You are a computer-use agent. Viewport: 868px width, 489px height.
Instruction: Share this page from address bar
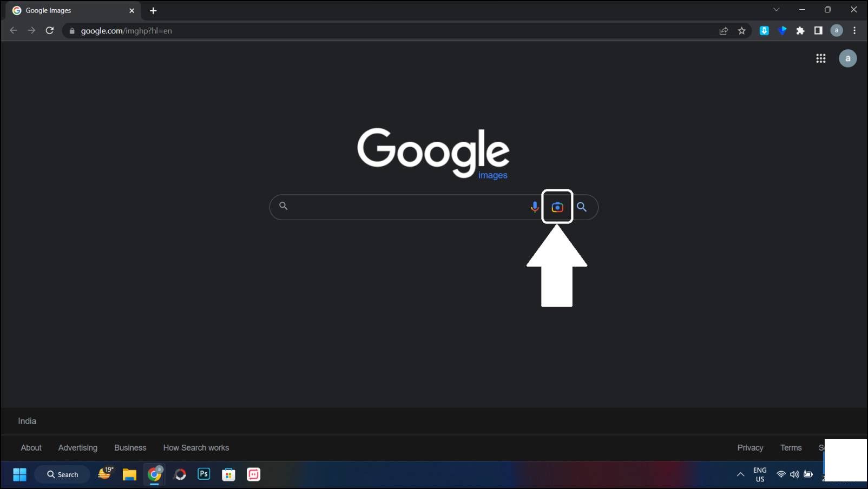(x=724, y=31)
